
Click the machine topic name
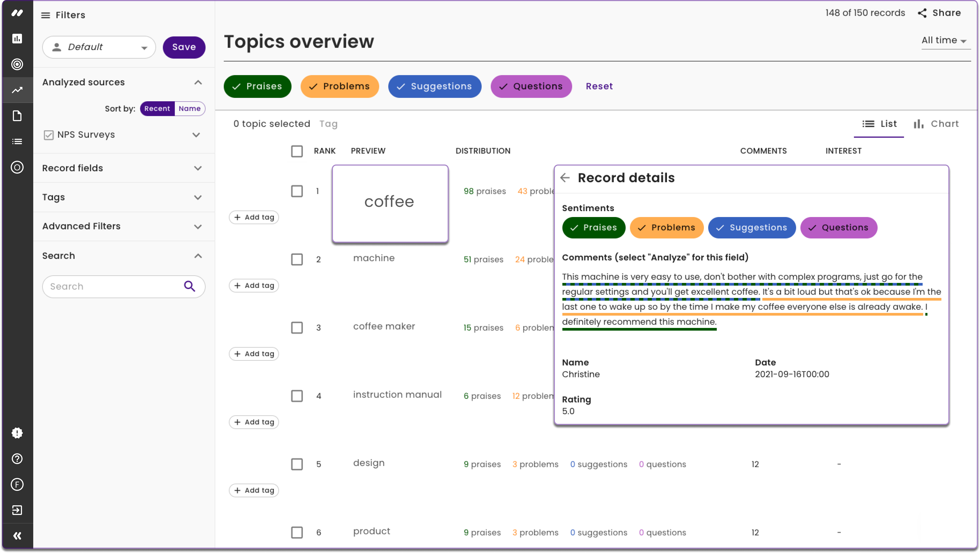[x=374, y=258]
